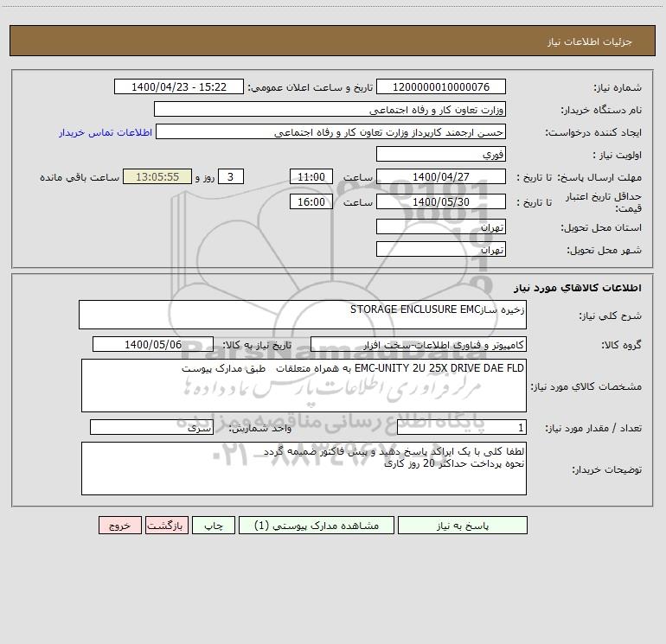This screenshot has width=666, height=644.
Task: Click the announcement date field 1400/04/23 - 15:22
Action: [x=179, y=86]
